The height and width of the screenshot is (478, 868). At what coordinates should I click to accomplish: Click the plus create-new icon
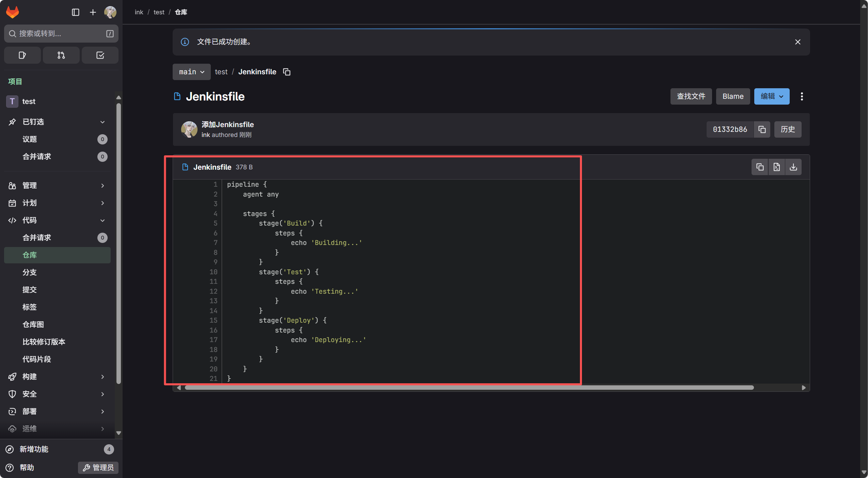click(x=93, y=12)
